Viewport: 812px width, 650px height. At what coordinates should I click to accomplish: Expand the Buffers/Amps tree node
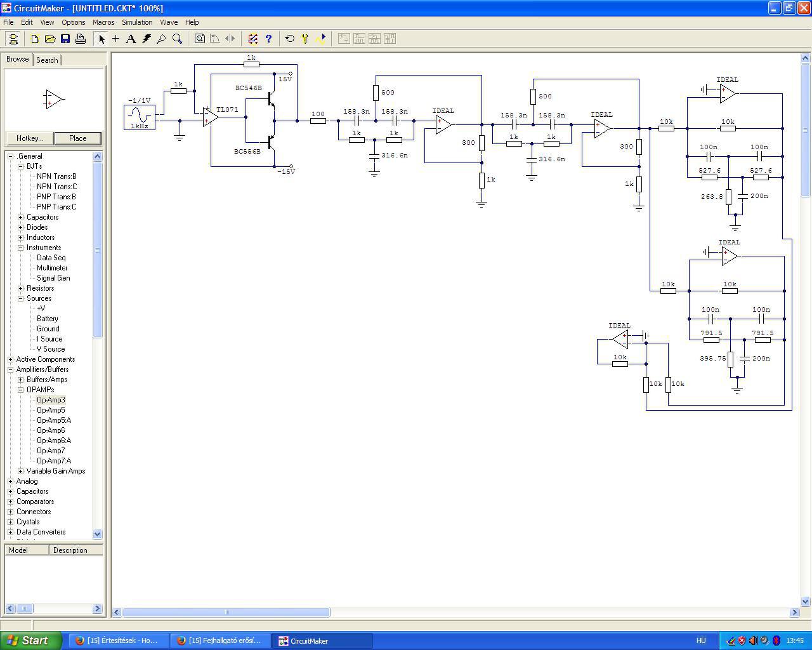pos(21,380)
